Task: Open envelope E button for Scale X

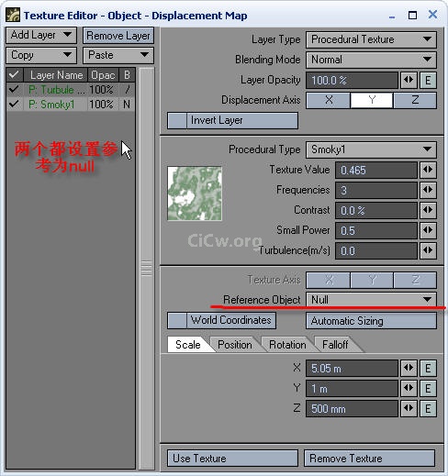Action: 428,368
